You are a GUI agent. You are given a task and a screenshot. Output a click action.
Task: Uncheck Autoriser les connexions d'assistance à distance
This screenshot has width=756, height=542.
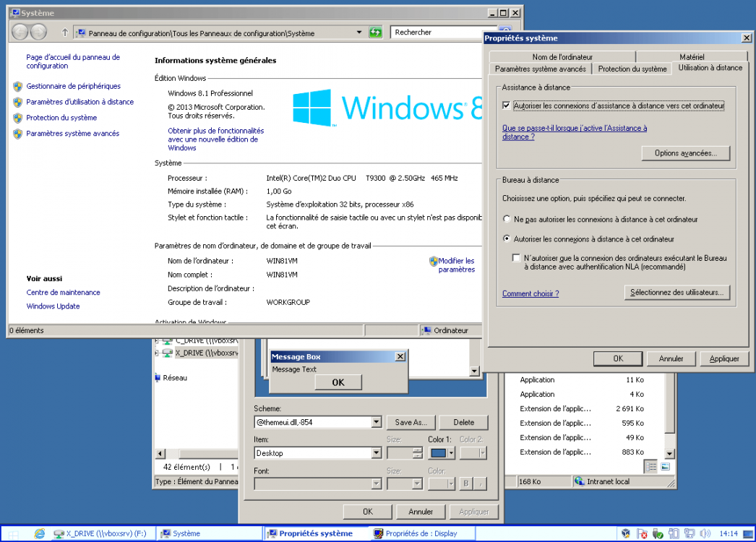(506, 106)
